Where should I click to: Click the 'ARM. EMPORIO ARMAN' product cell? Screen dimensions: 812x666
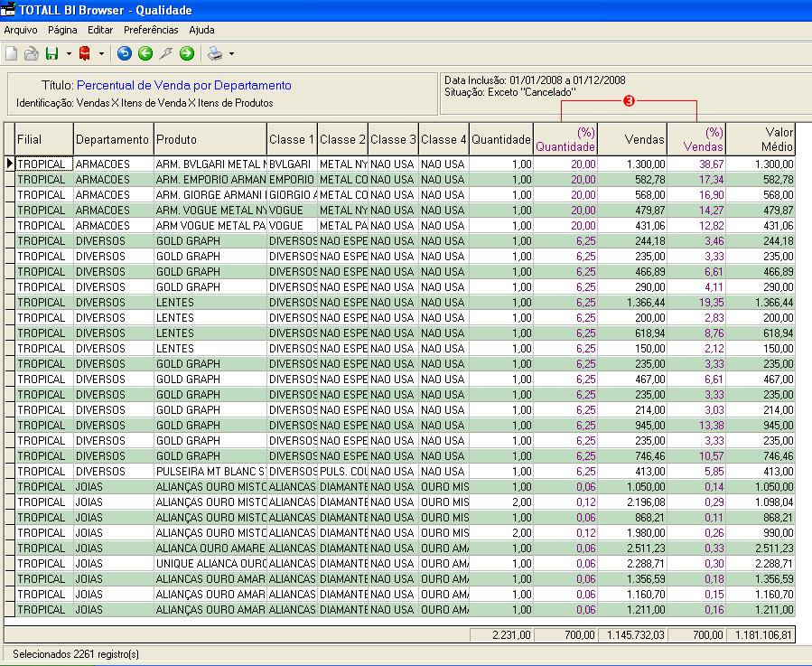[x=210, y=180]
